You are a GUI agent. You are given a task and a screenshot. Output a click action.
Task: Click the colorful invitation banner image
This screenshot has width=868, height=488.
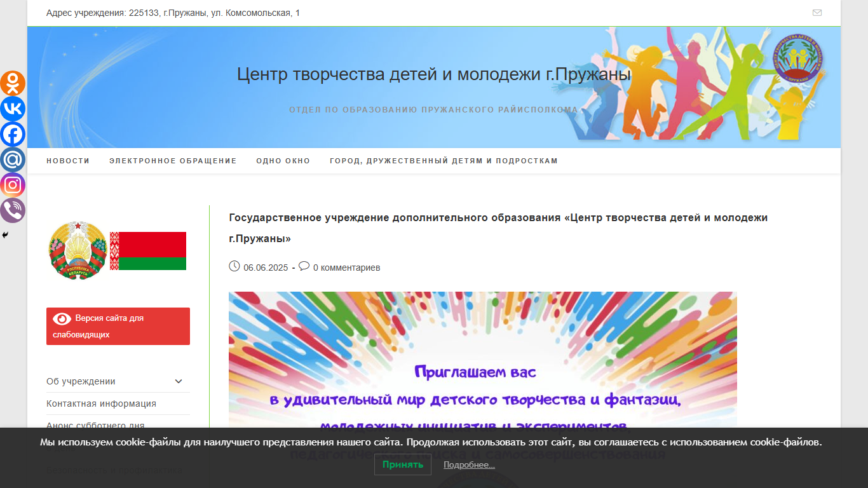click(x=483, y=360)
